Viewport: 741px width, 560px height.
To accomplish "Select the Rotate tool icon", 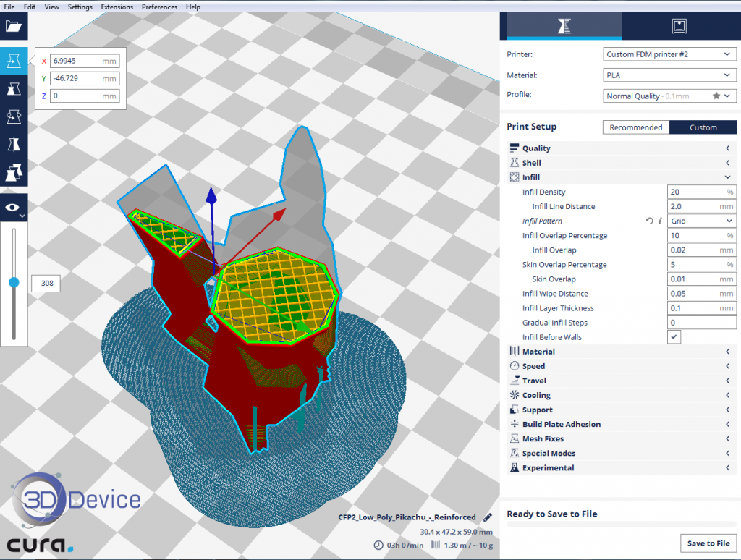I will (x=14, y=116).
